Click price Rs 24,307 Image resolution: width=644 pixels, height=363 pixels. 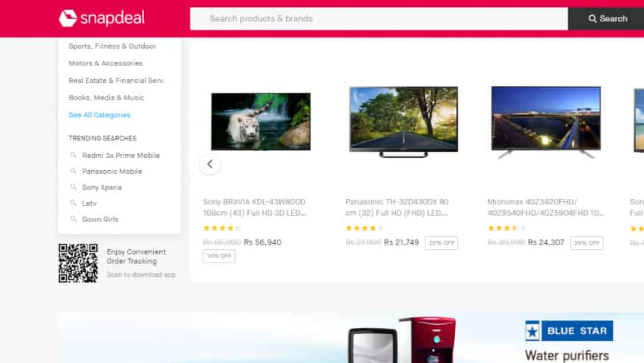coord(546,242)
